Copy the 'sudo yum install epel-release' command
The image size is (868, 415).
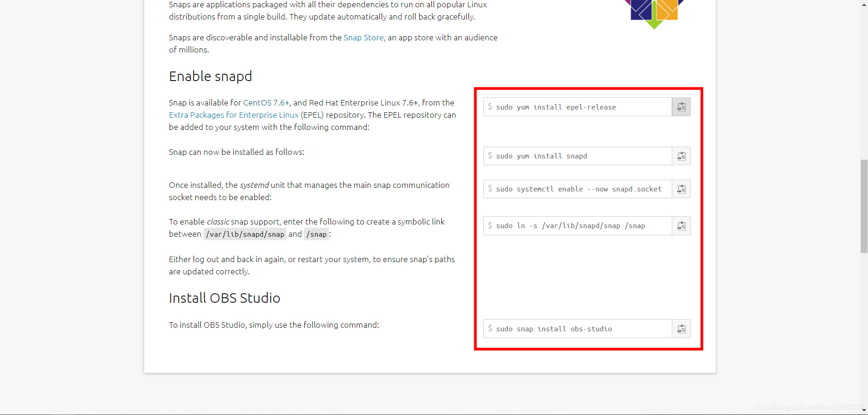click(x=681, y=107)
